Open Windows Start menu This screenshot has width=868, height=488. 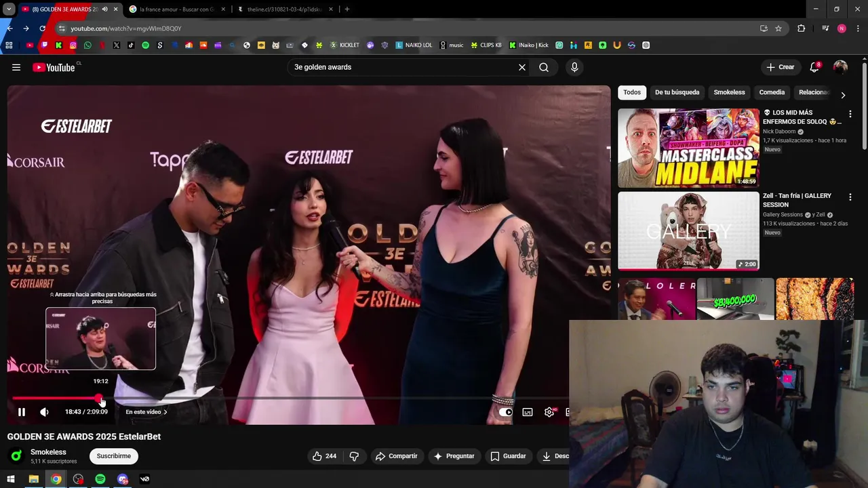[x=11, y=479]
